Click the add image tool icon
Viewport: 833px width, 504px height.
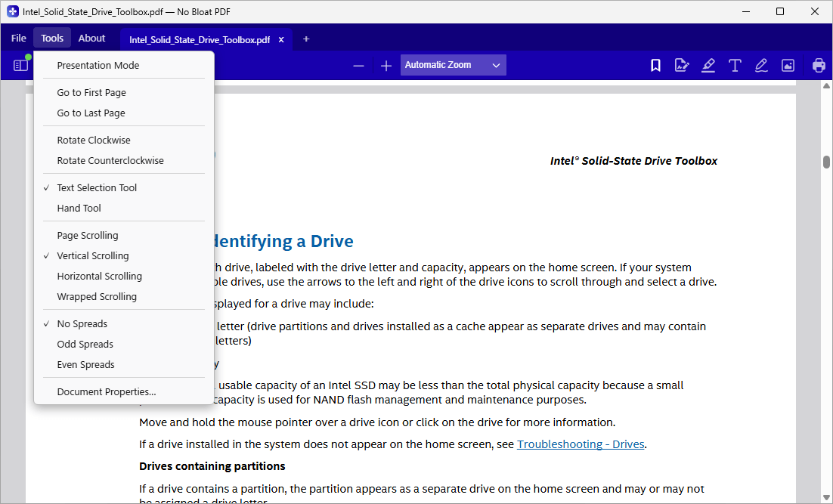(788, 65)
